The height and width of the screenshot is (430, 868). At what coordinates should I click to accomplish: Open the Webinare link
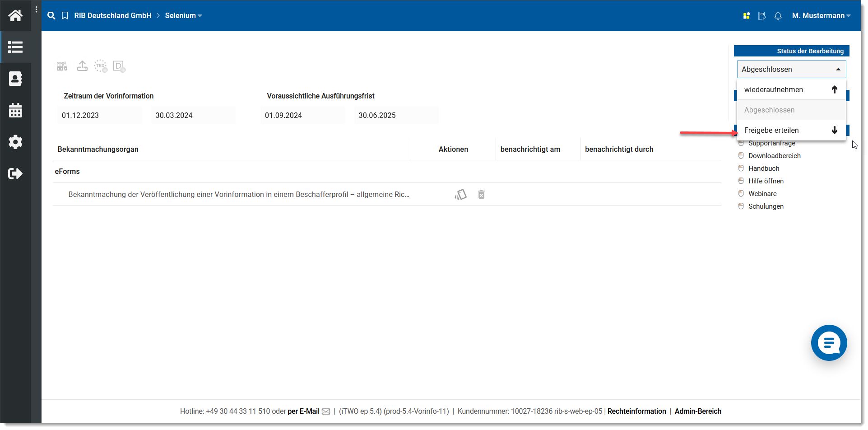(x=762, y=194)
